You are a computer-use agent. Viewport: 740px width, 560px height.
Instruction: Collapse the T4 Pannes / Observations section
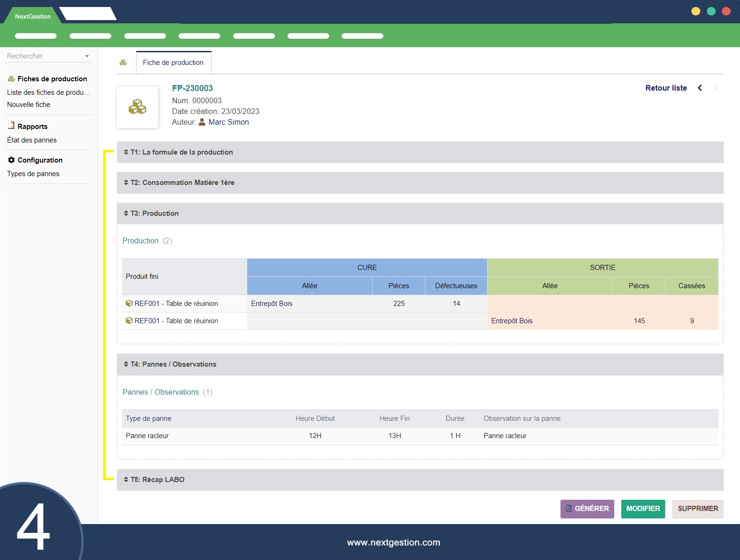pos(173,364)
